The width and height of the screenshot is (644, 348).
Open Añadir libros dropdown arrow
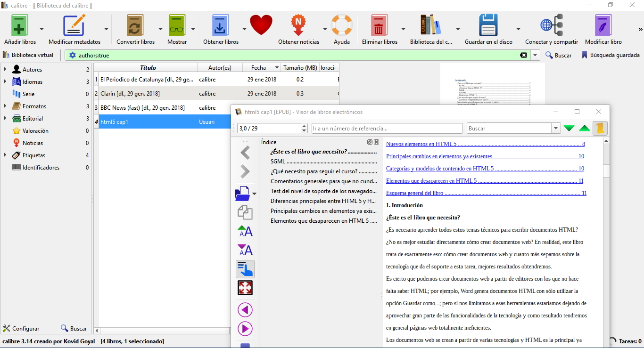[41, 29]
